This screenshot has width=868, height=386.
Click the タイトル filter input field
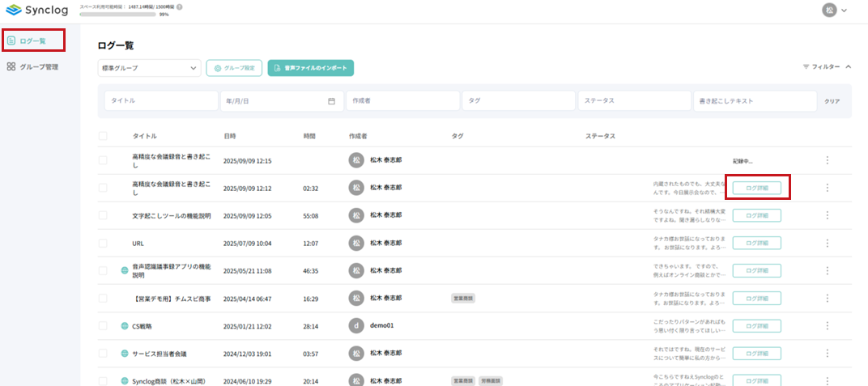coord(160,101)
